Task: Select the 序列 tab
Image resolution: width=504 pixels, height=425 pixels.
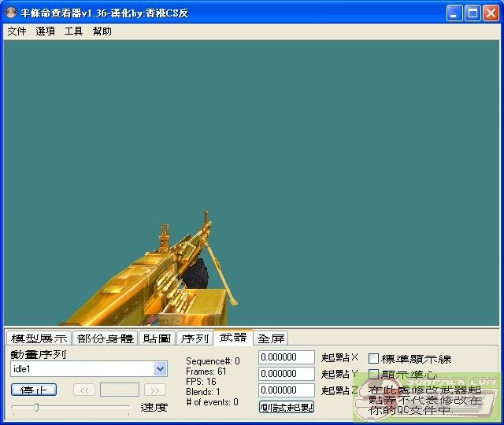Action: pyautogui.click(x=194, y=338)
